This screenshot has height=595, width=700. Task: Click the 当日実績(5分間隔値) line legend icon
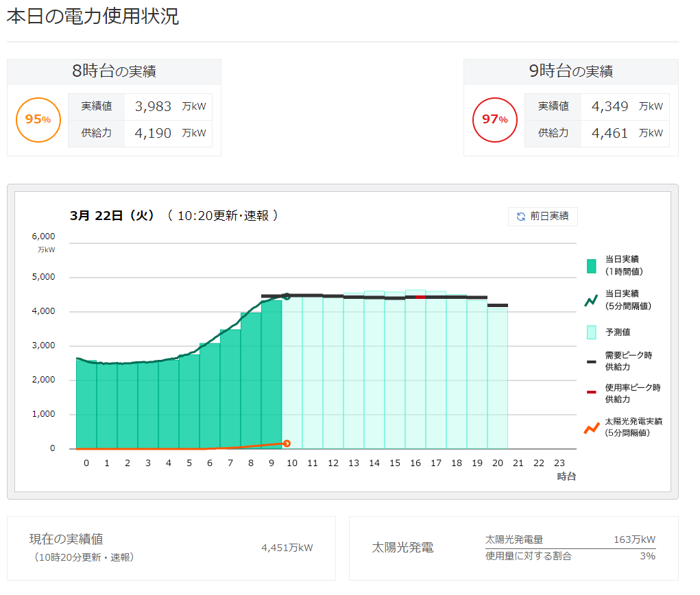[x=591, y=301]
